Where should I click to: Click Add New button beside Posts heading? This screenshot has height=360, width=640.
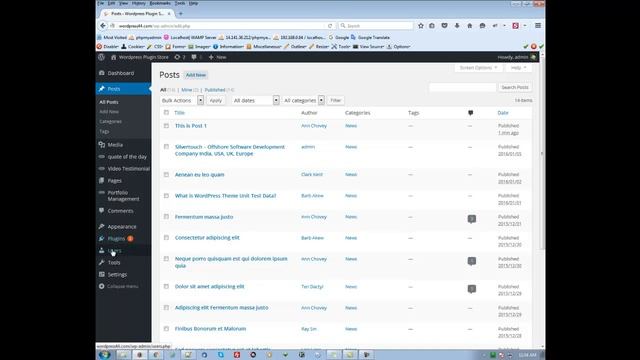pyautogui.click(x=196, y=75)
